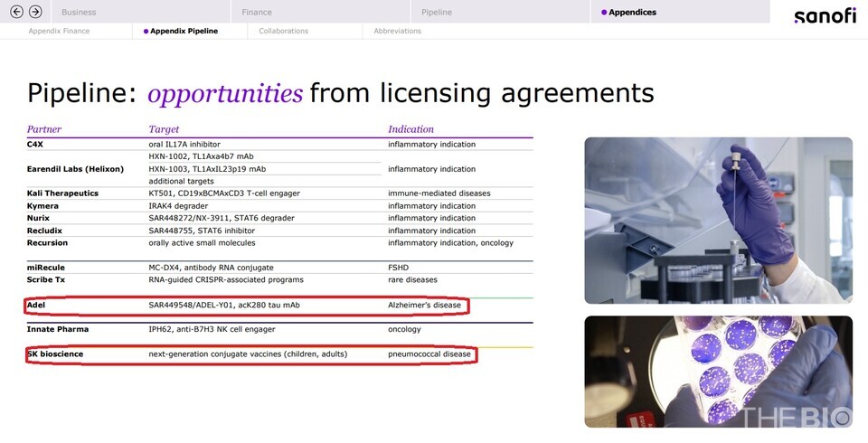Open the Appendix Finance sub-tab
Viewport: 868px width, 443px height.
(59, 31)
